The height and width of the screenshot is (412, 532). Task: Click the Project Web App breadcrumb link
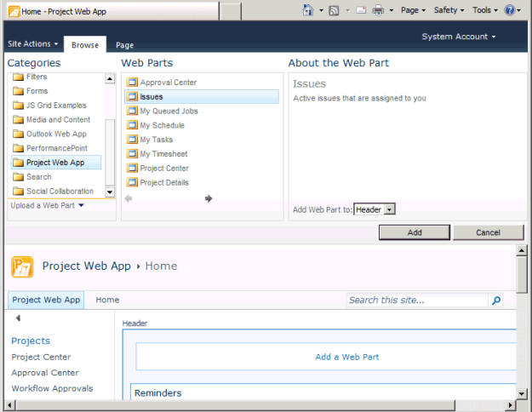pos(86,266)
